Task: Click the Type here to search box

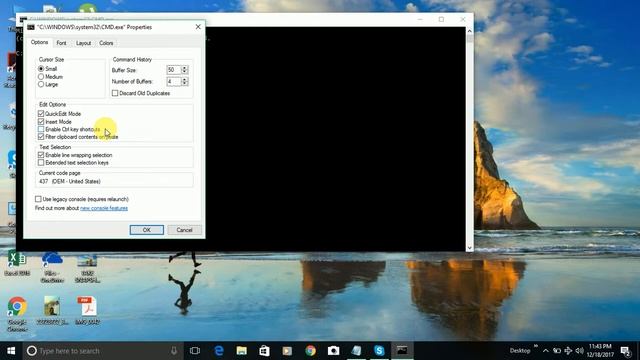Action: 103,351
